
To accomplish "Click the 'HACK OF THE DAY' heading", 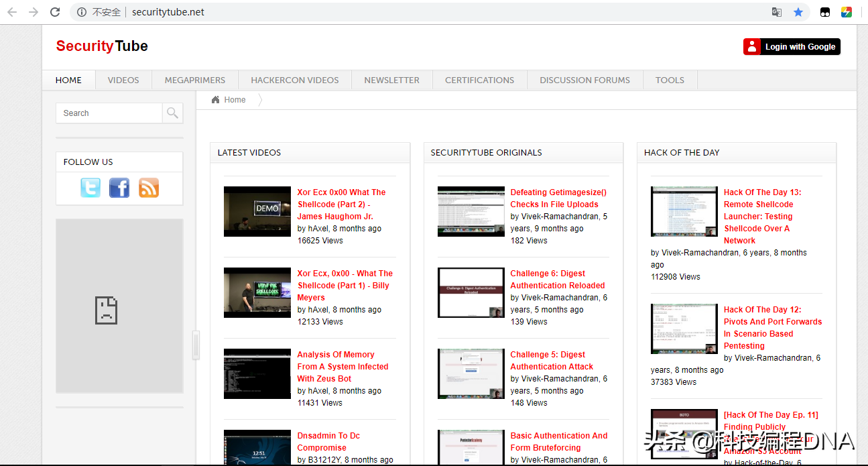I will tap(682, 153).
